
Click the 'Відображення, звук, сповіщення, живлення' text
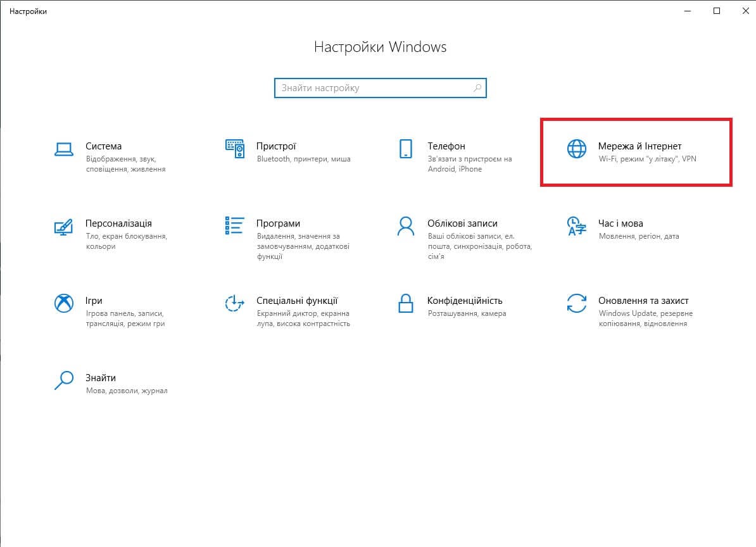[126, 164]
